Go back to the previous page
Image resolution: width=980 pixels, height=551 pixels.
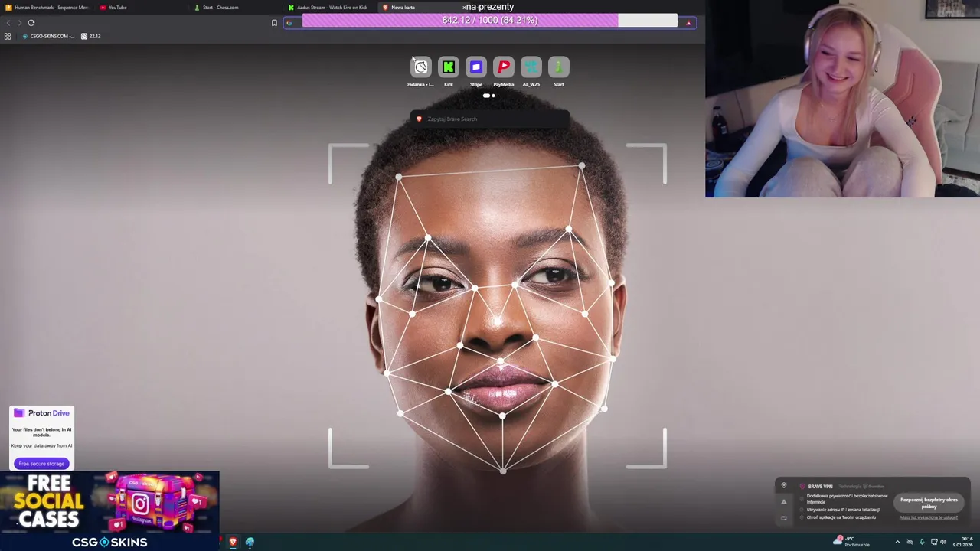pyautogui.click(x=8, y=22)
